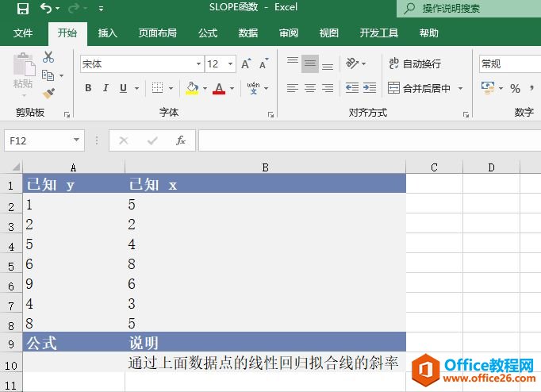Screen dimensions: 541x392
Task: Click the Undo arrow icon
Action: tap(46, 9)
